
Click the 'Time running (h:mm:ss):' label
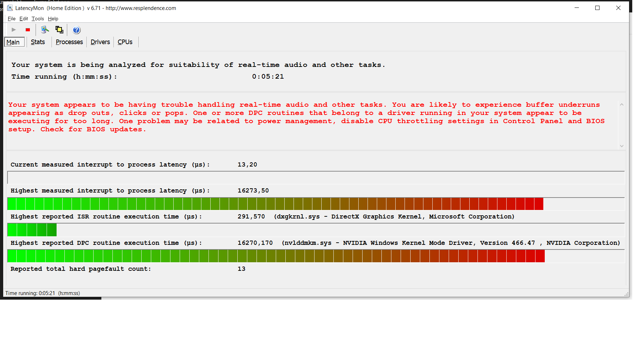point(64,77)
